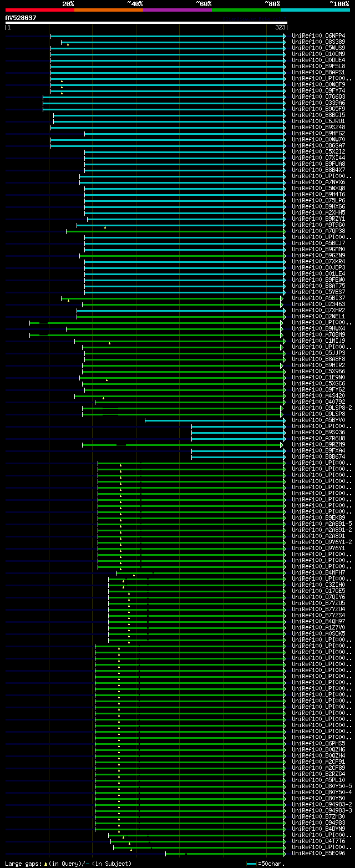The height and width of the screenshot is (868, 355).
Task: Select hit label UniRef100_C5YES7
Action: (x=318, y=292)
